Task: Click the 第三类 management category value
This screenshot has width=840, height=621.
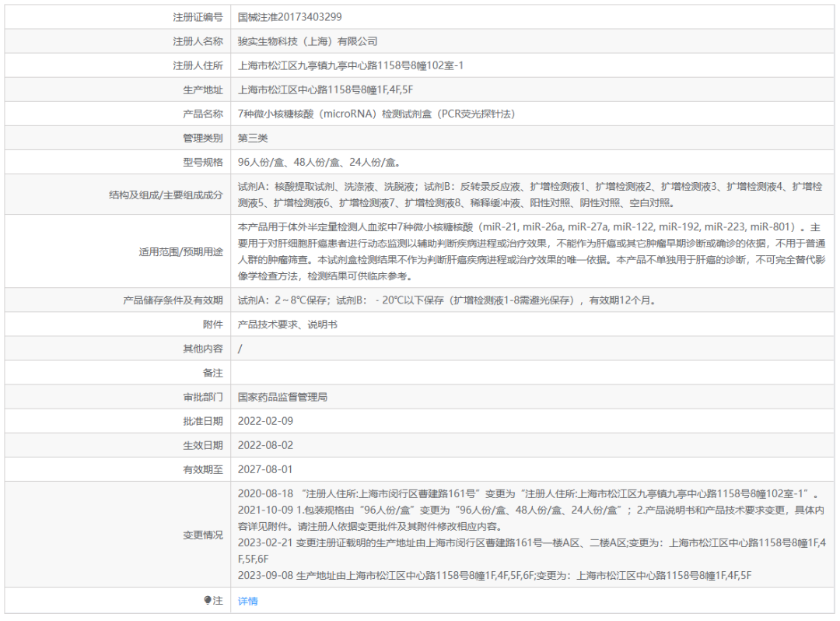Action: click(x=253, y=138)
